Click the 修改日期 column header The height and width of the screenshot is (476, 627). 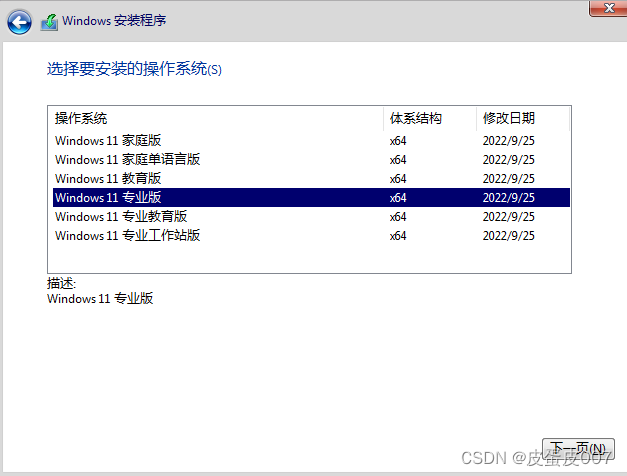(523, 118)
